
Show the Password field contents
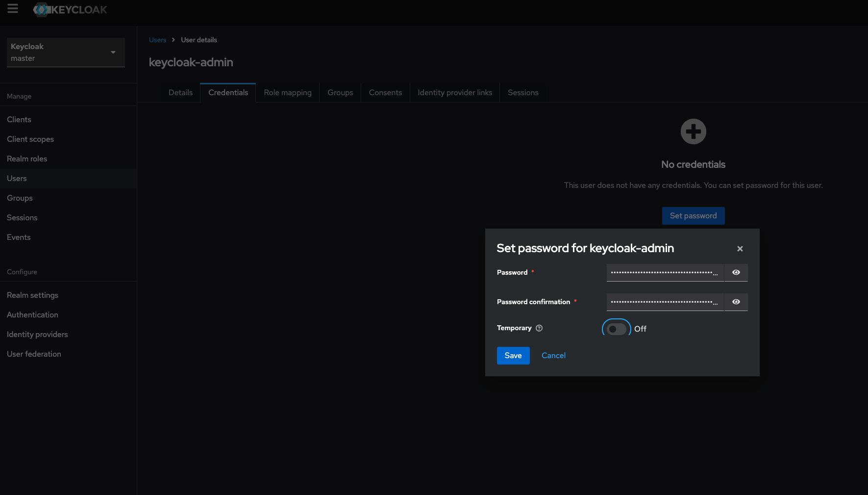(736, 272)
